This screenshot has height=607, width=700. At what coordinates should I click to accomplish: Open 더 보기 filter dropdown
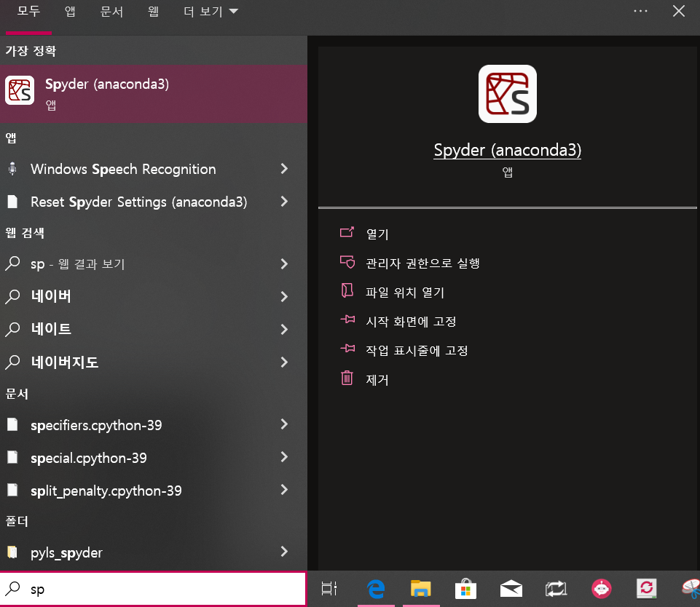pos(211,12)
